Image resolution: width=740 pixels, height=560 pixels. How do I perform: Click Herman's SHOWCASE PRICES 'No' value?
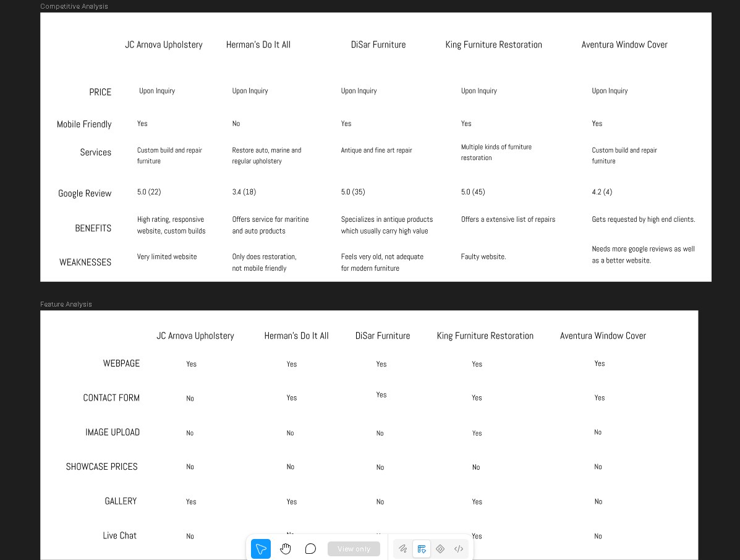pos(290,467)
